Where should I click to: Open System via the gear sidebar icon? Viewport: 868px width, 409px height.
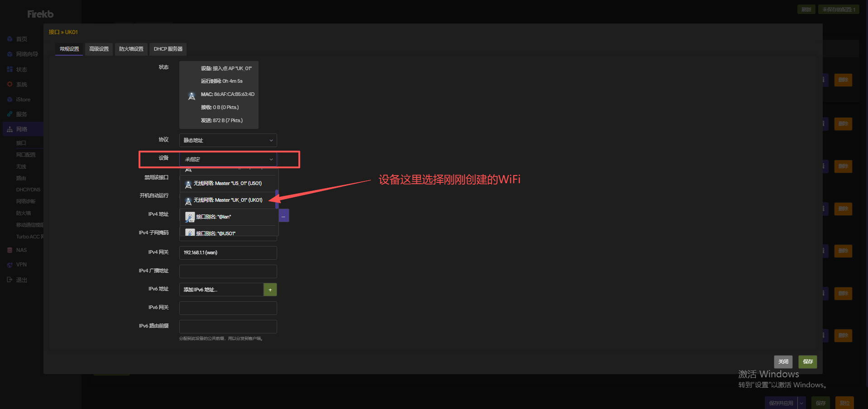pos(10,85)
